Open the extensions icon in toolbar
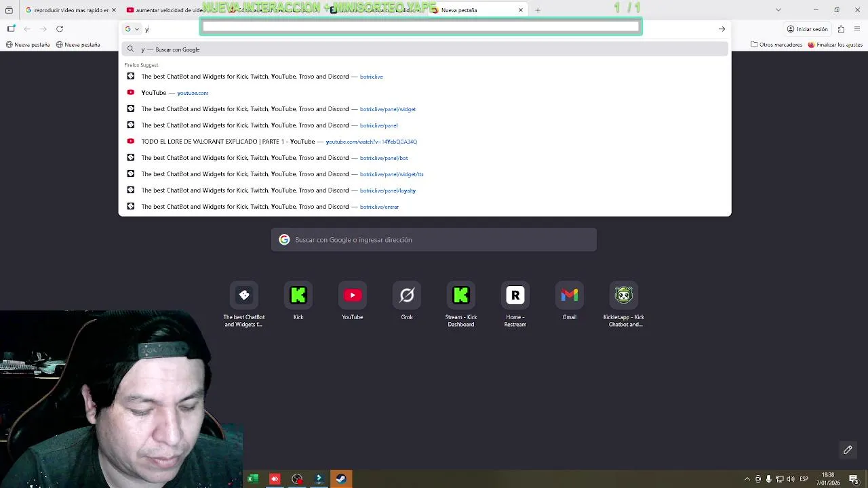 pos(841,29)
